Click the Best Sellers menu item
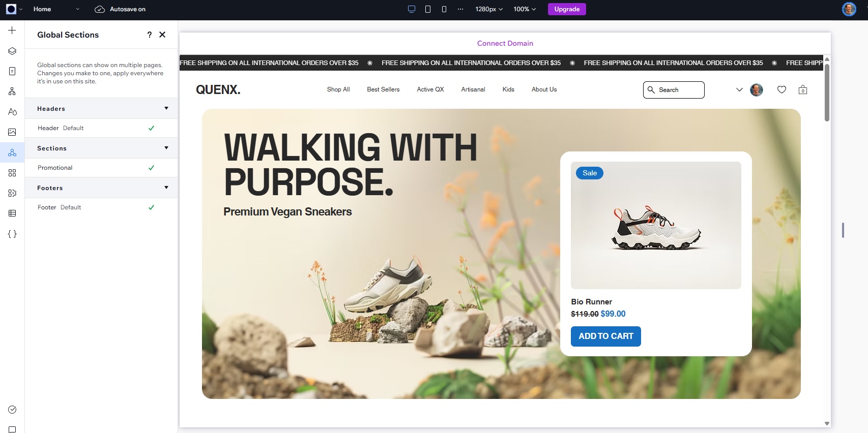This screenshot has width=868, height=433. [x=383, y=89]
